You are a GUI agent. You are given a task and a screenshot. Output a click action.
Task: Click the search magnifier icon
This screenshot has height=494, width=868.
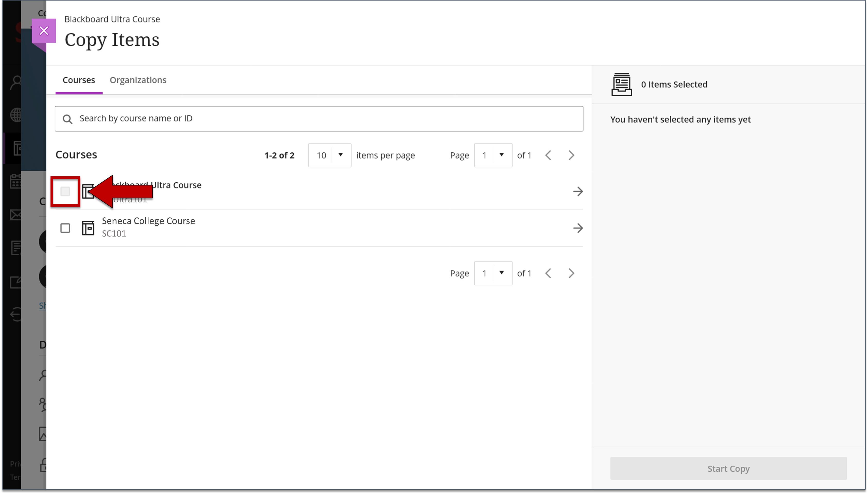click(x=68, y=119)
